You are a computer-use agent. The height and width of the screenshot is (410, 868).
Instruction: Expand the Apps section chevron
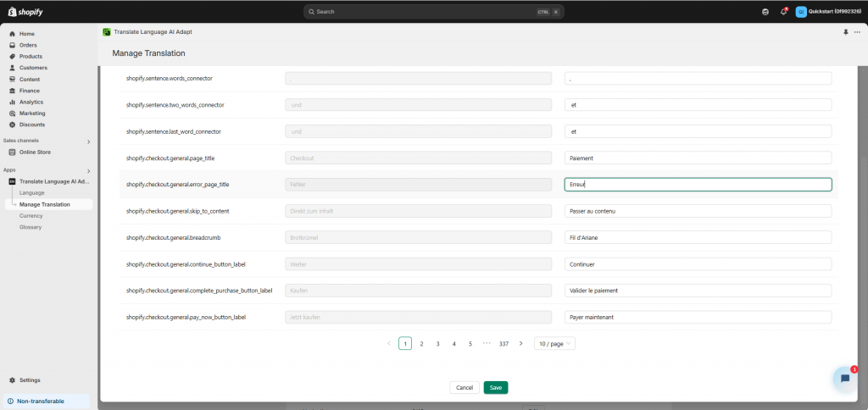tap(88, 170)
